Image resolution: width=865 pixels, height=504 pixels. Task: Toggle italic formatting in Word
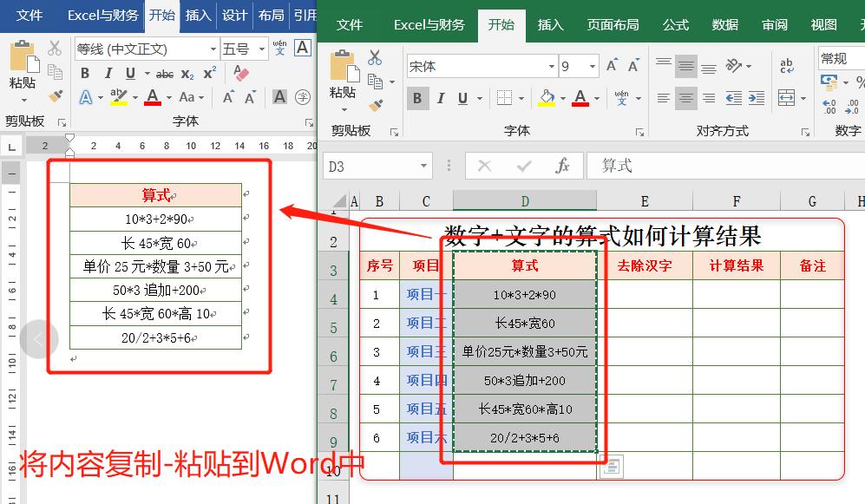[108, 72]
